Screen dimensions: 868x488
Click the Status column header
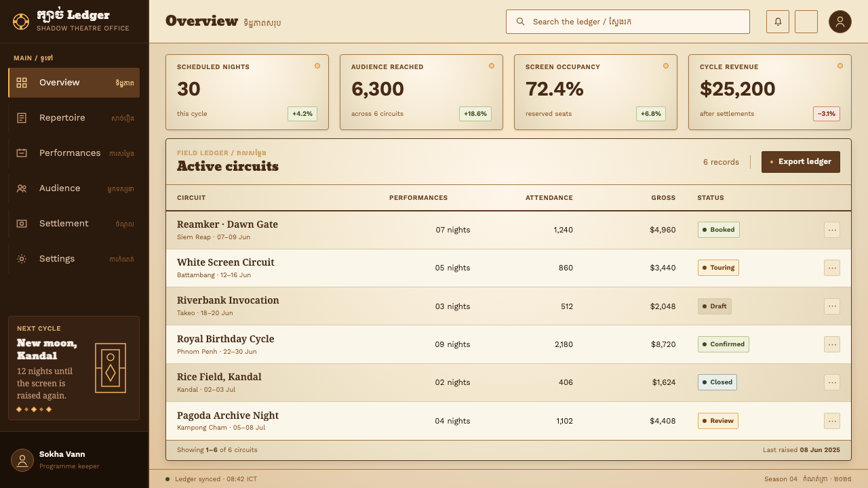(x=711, y=198)
